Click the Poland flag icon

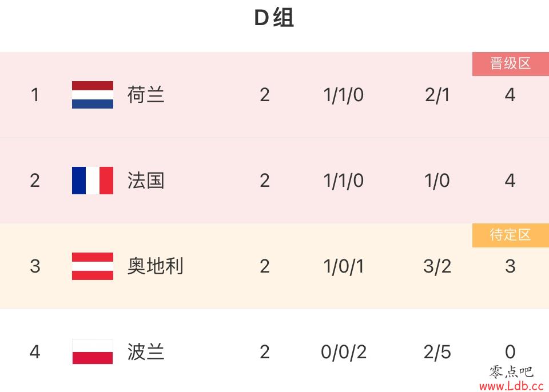93,351
